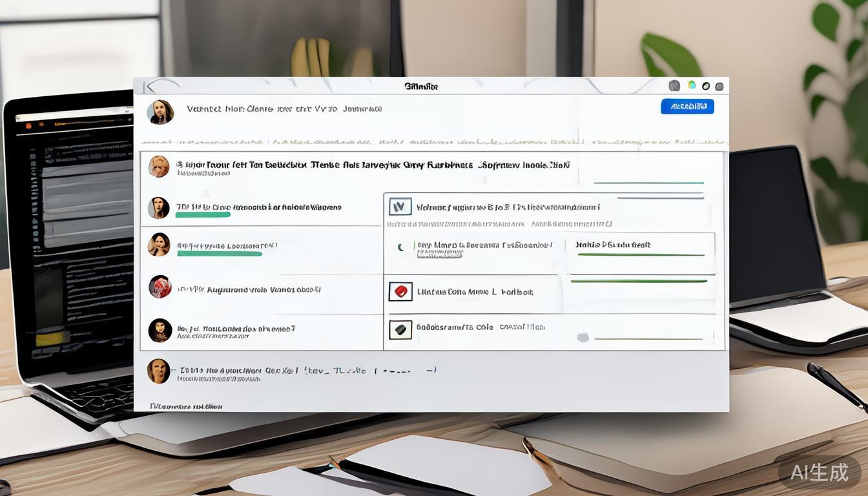Open the red-patterned avatar row

[x=160, y=287]
